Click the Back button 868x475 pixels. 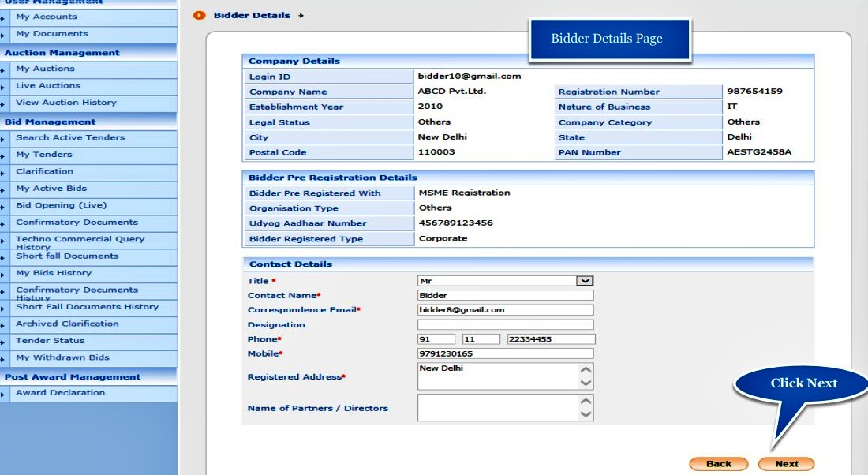(719, 464)
